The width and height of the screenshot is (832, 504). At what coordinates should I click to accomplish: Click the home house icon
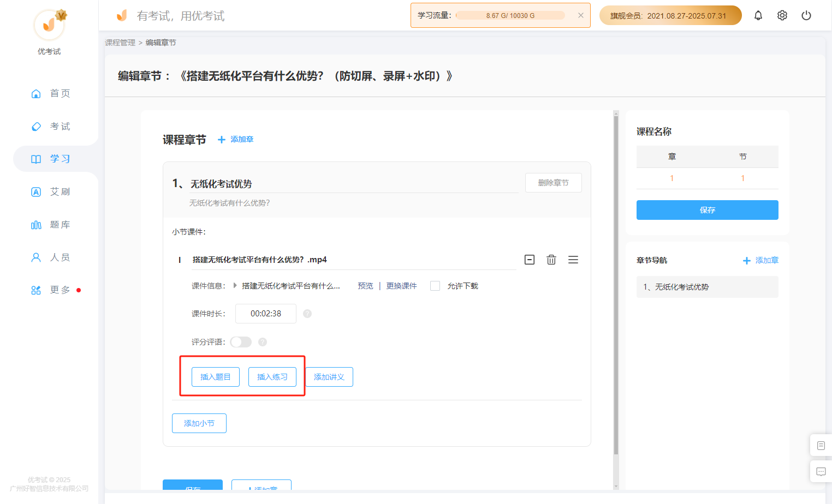coord(36,94)
